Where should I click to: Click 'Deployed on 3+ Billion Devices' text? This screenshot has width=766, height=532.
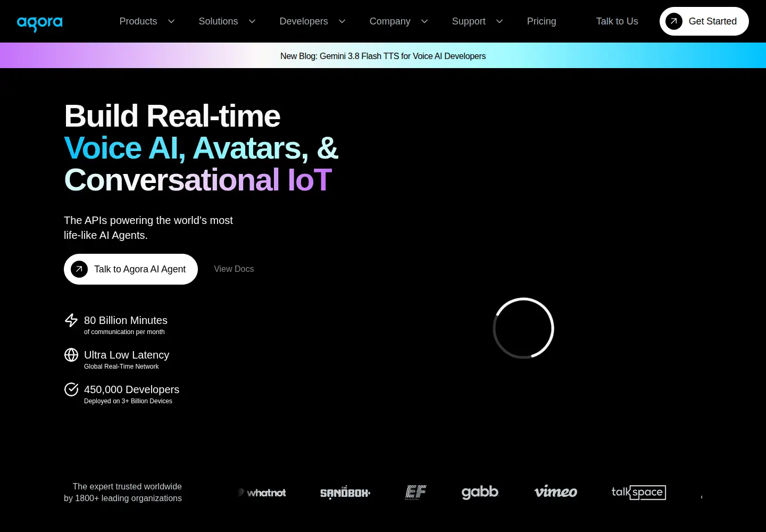click(x=128, y=401)
